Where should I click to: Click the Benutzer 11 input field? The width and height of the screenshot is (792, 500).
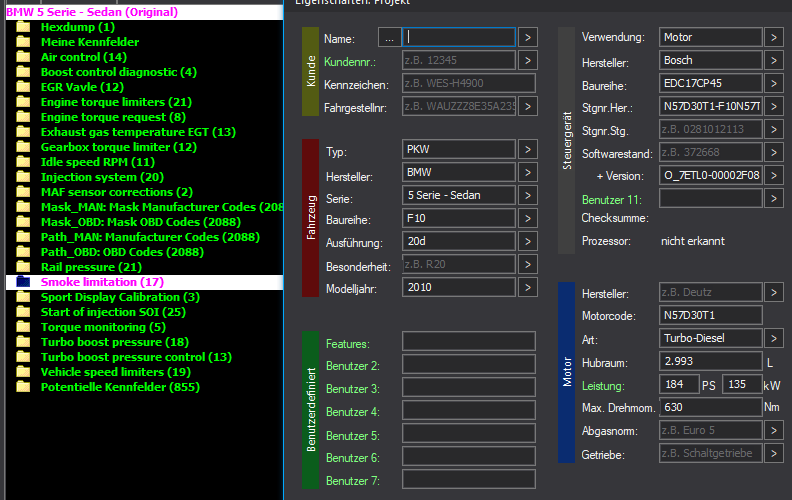coord(711,198)
